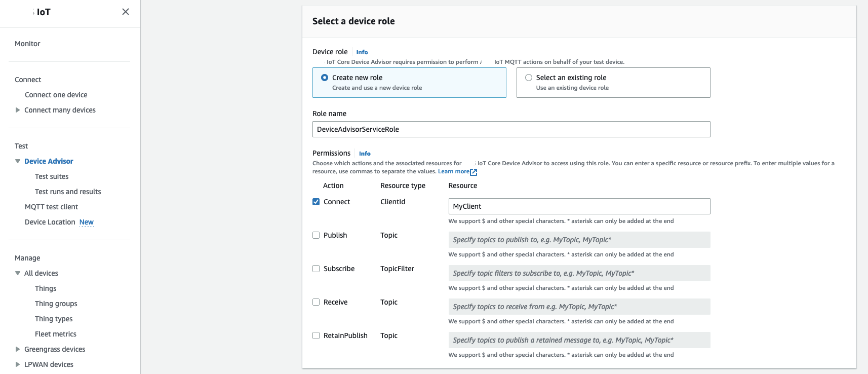
Task: Tick the Subscribe action checkbox
Action: [316, 269]
